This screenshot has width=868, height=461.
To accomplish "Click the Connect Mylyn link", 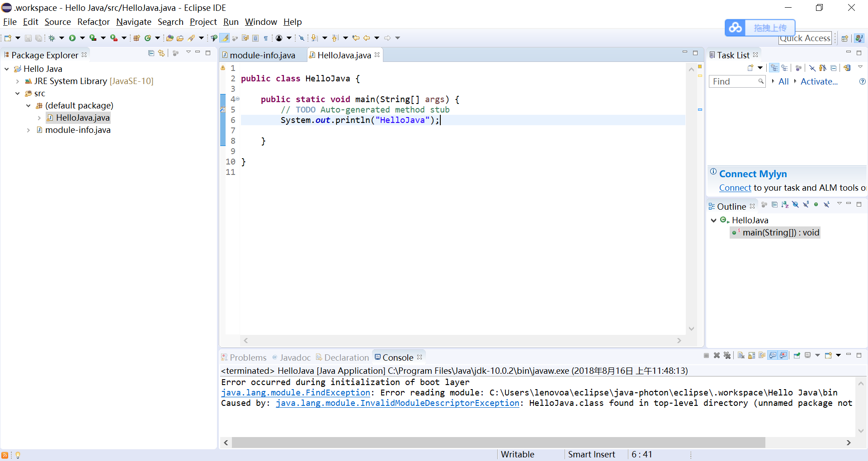I will point(735,188).
